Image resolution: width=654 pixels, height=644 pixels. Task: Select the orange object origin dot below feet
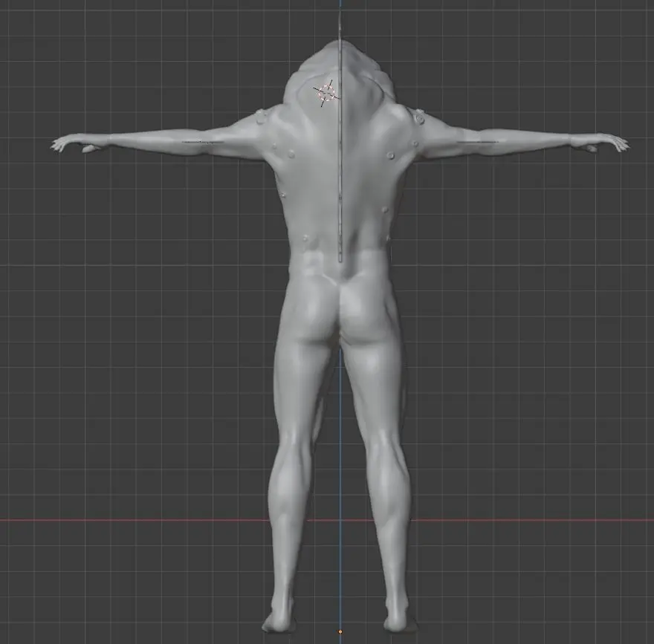click(340, 632)
